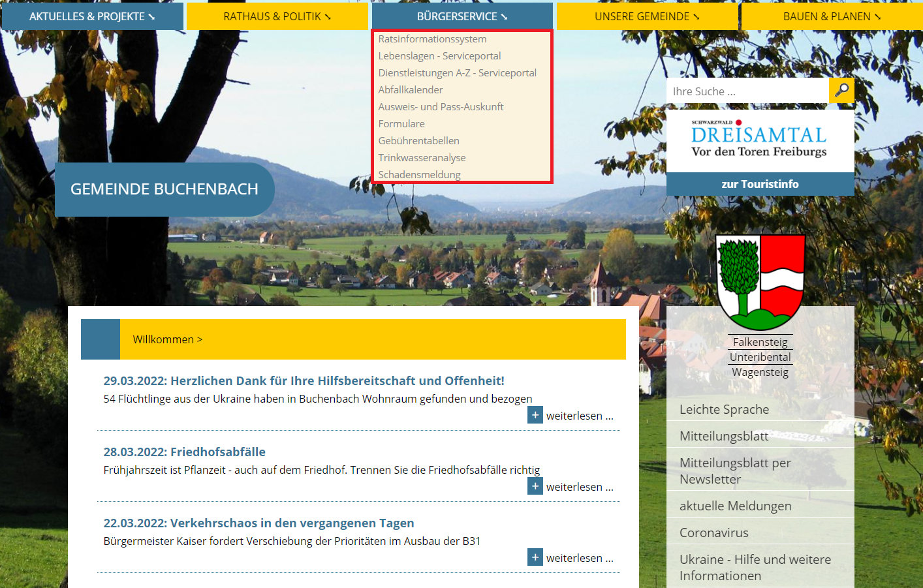Open the Coronavirus sidebar link
The height and width of the screenshot is (588, 923).
(x=713, y=533)
